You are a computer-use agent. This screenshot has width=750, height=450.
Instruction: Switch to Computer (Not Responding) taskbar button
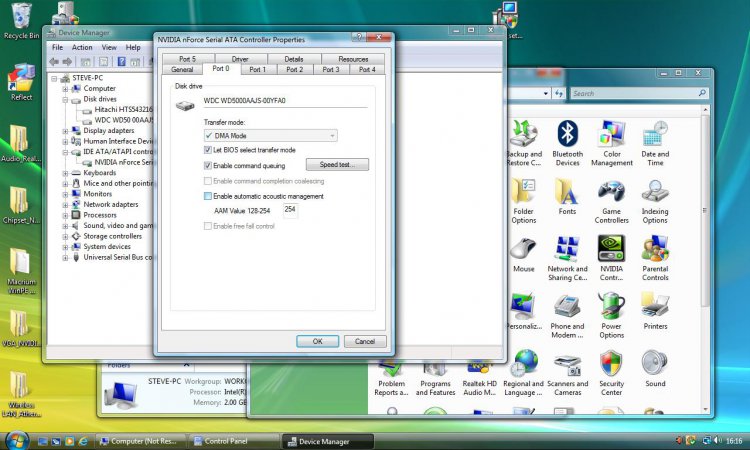141,441
